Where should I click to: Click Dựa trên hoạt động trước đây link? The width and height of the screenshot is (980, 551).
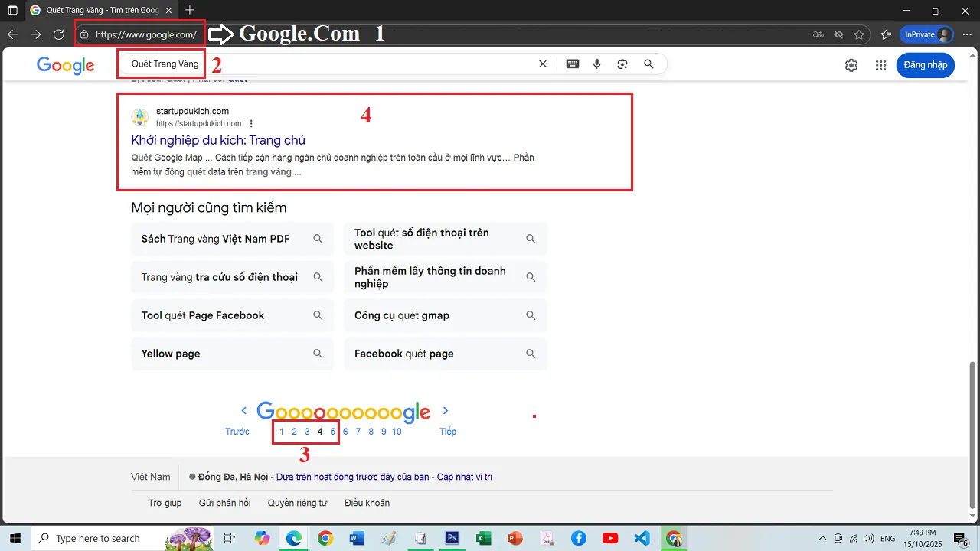point(353,477)
